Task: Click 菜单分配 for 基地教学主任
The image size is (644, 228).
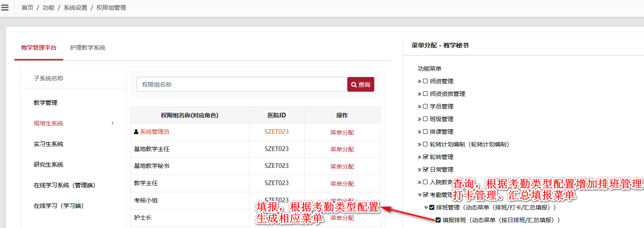Action: click(342, 149)
